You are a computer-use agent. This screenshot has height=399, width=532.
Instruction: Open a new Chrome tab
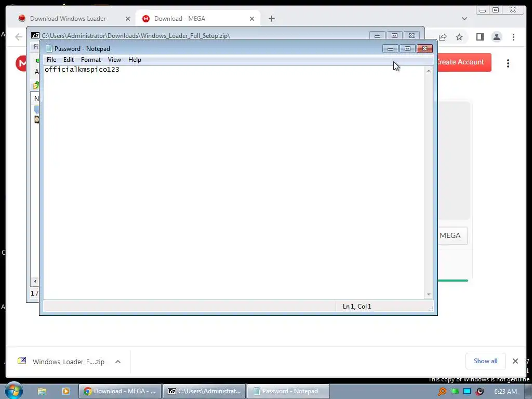pyautogui.click(x=271, y=19)
